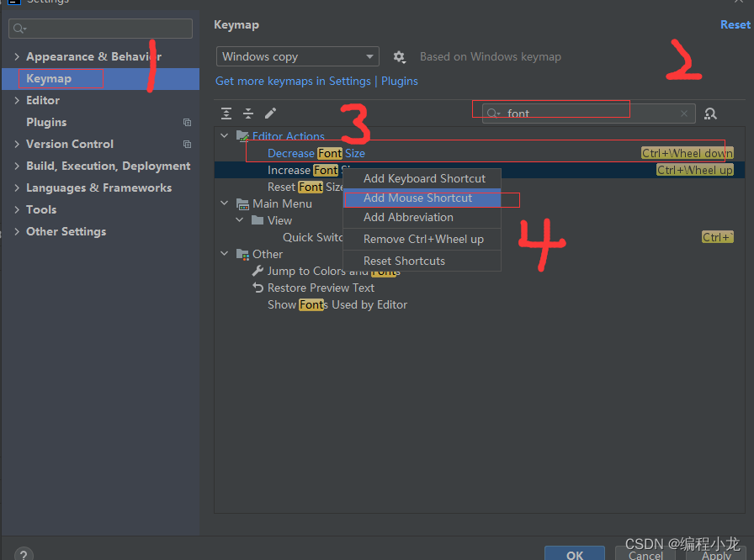This screenshot has width=754, height=560.
Task: Select Keymap in settings sidebar
Action: pos(100,79)
